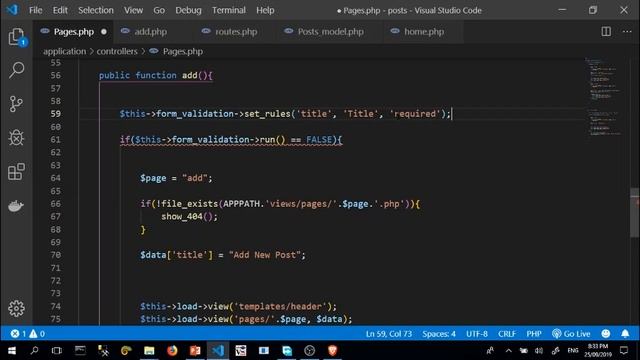This screenshot has width=640, height=360.
Task: Open the Explorer view in activity bar
Action: pos(16,37)
